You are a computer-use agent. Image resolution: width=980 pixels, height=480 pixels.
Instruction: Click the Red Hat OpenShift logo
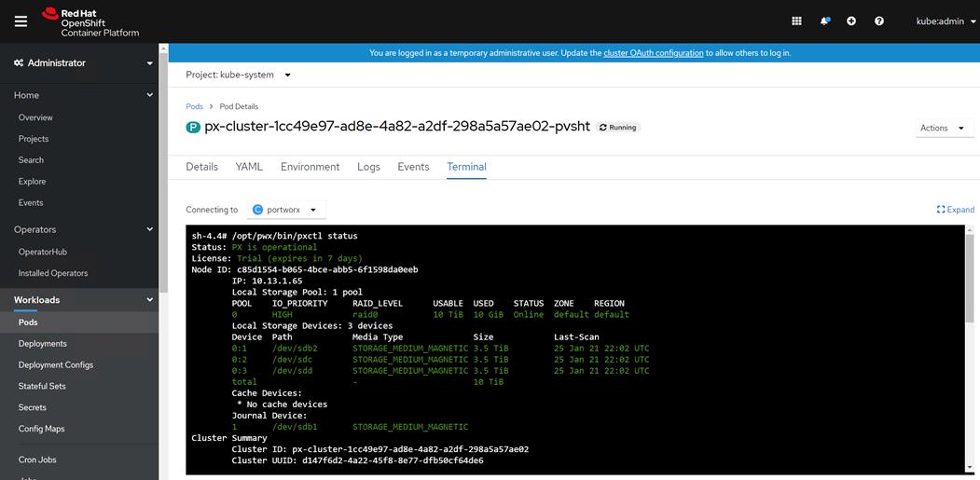90,22
